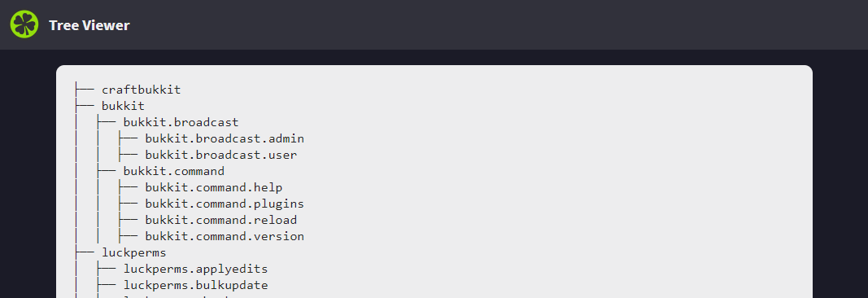Collapse the luckperms root branch

[x=134, y=252]
